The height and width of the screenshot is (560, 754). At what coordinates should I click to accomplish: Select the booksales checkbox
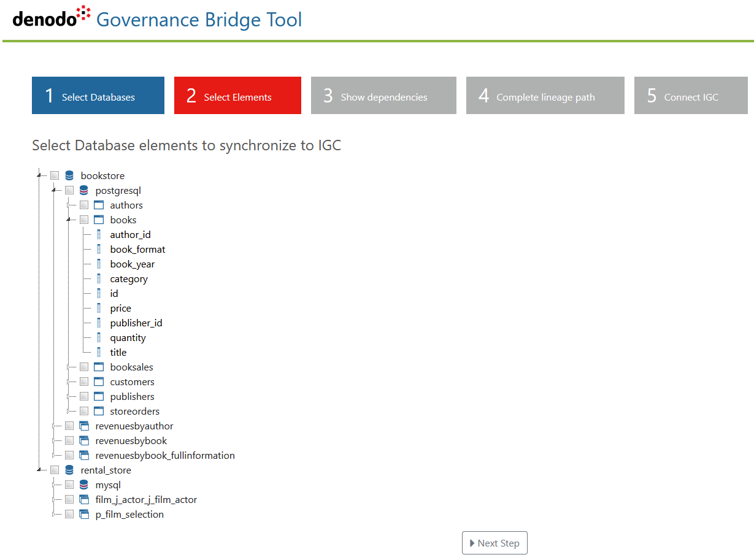[x=84, y=367]
